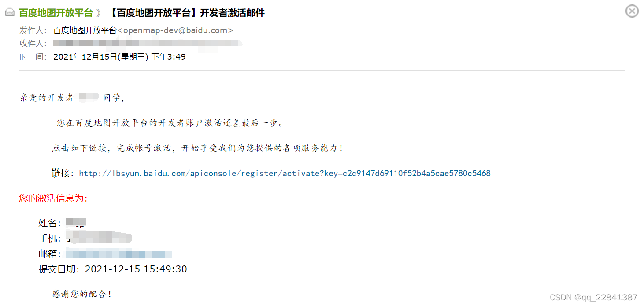
Task: Click the sent time 2021年12月15日 下午3:49
Action: point(119,57)
